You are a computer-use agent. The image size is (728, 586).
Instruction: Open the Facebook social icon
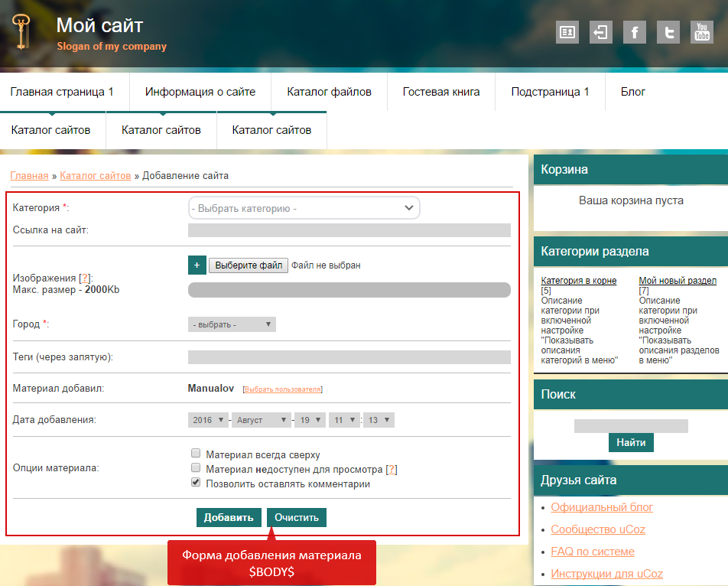[x=635, y=32]
